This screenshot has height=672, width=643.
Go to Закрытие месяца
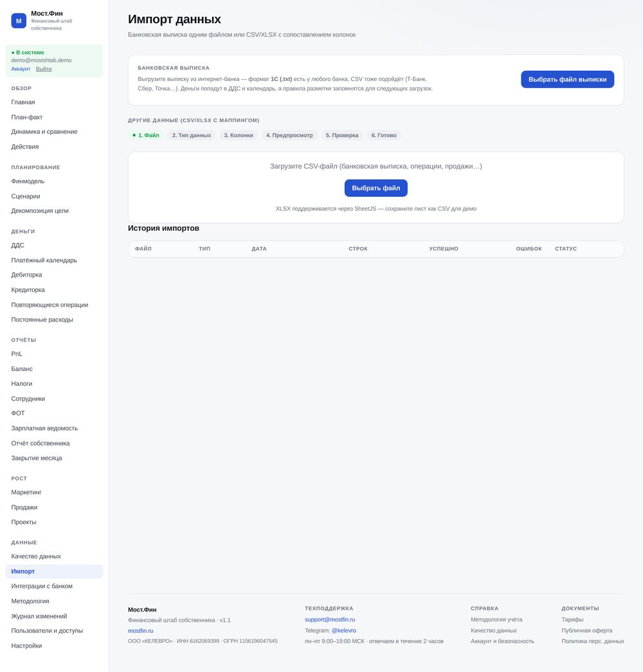tap(55, 458)
